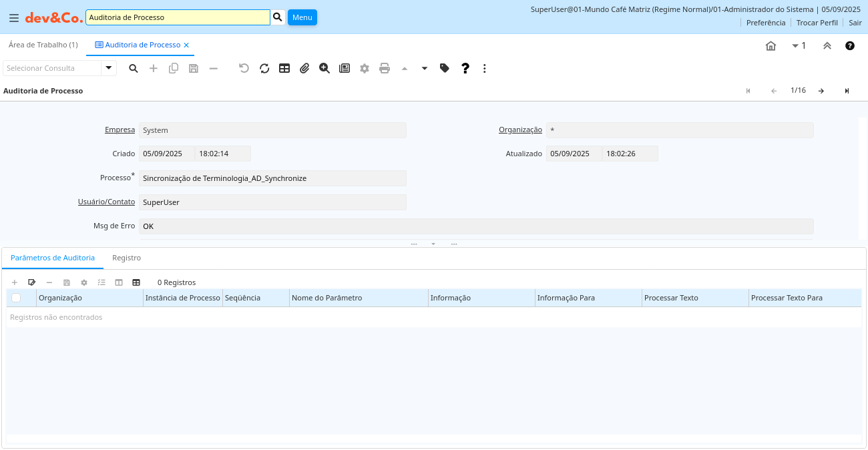Click the Print icon
The height and width of the screenshot is (450, 868).
[x=385, y=68]
